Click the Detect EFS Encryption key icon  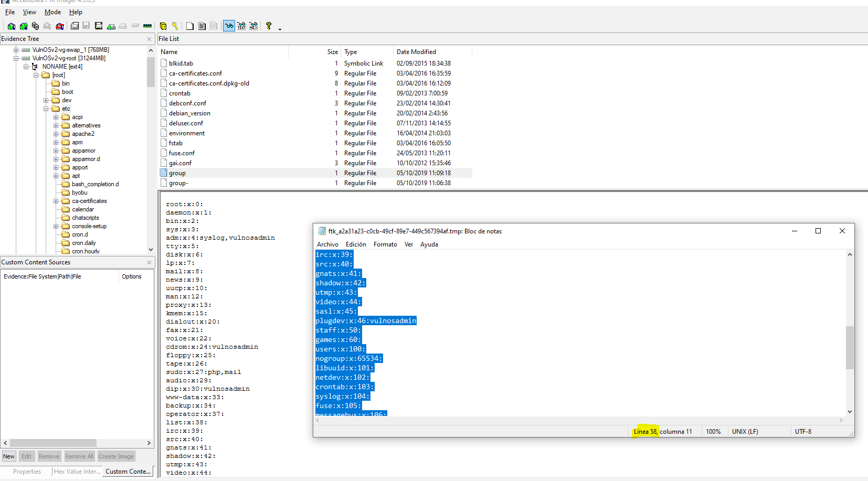click(175, 26)
